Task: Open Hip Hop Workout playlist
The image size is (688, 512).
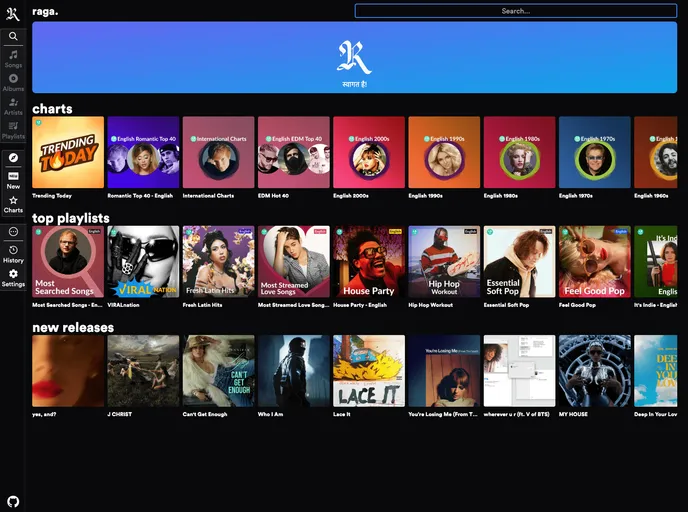Action: 444,261
